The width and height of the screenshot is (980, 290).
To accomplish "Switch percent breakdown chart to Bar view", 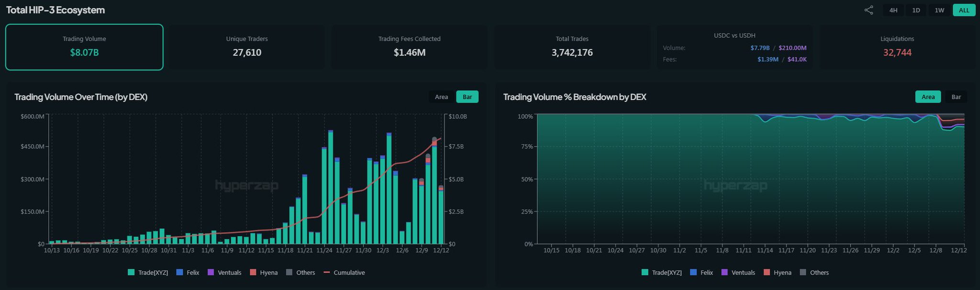I will point(956,97).
